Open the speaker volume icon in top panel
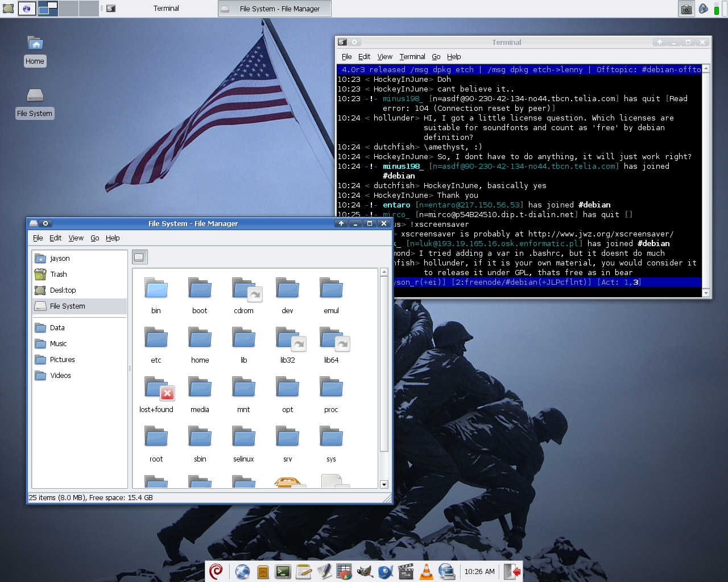 (704, 9)
